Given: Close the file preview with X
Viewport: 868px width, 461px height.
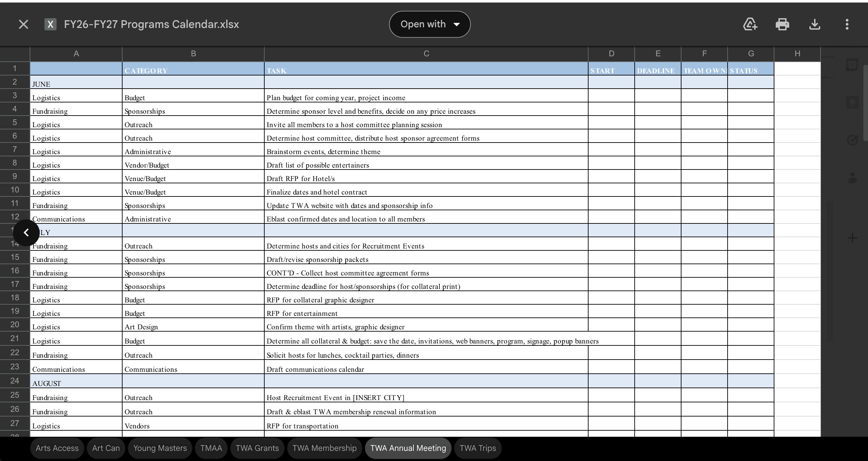Looking at the screenshot, I should tap(23, 24).
